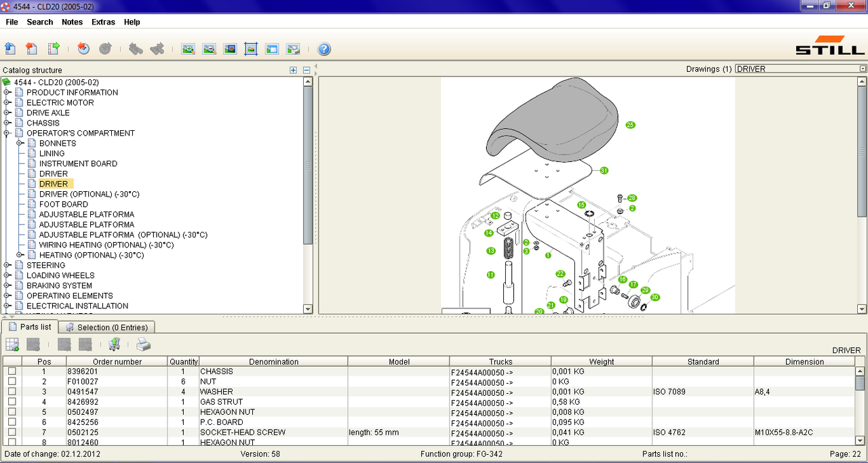
Task: Click the second greyed parts table icon
Action: [x=33, y=344]
